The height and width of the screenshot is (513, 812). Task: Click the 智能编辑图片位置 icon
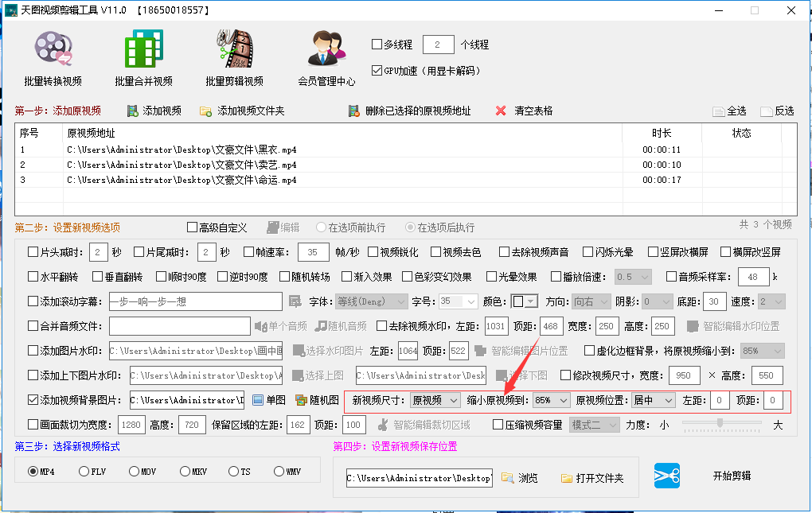(x=481, y=351)
